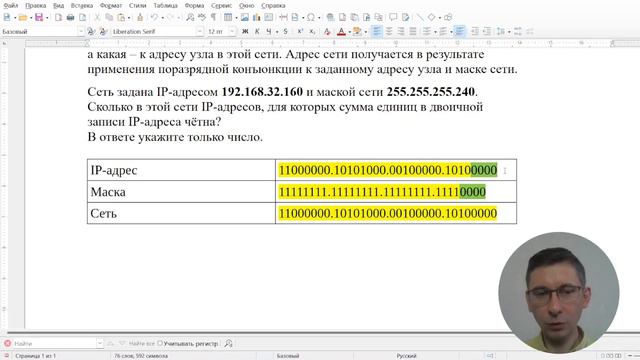This screenshot has width=640, height=360.
Task: Open the Таблица menu
Action: (165, 6)
